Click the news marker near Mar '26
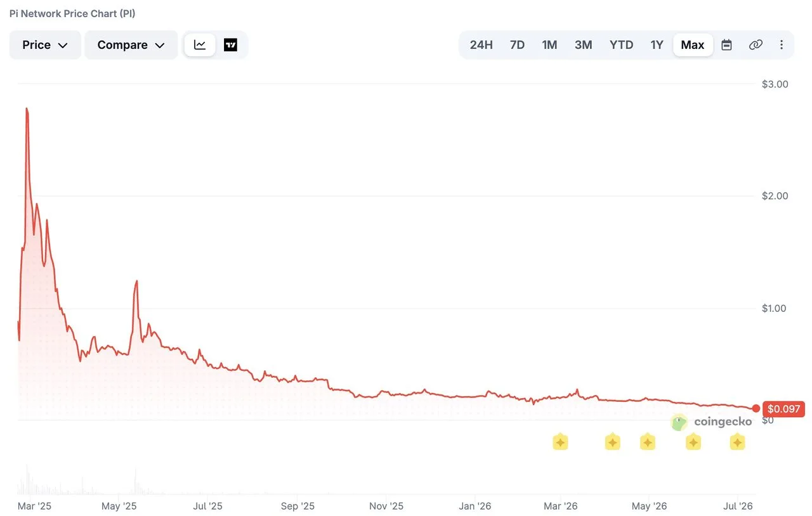Viewport: 812px width, 516px height. pyautogui.click(x=560, y=442)
